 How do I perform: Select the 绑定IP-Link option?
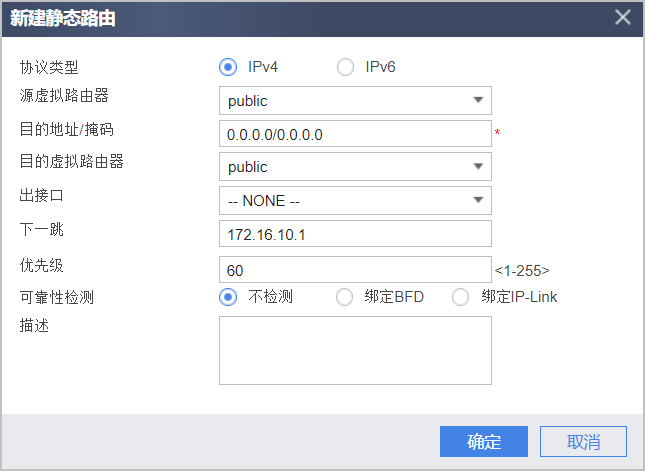pos(460,297)
